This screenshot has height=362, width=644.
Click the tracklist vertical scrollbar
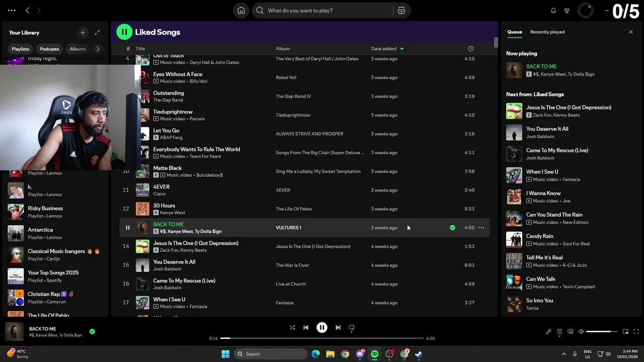point(496,43)
